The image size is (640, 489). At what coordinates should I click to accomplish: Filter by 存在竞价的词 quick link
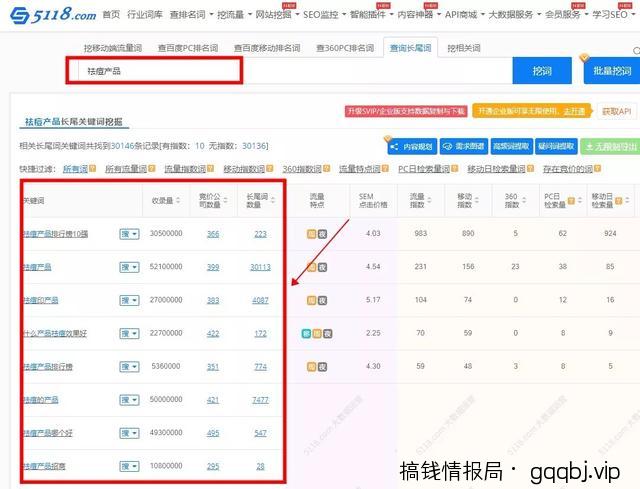point(568,169)
